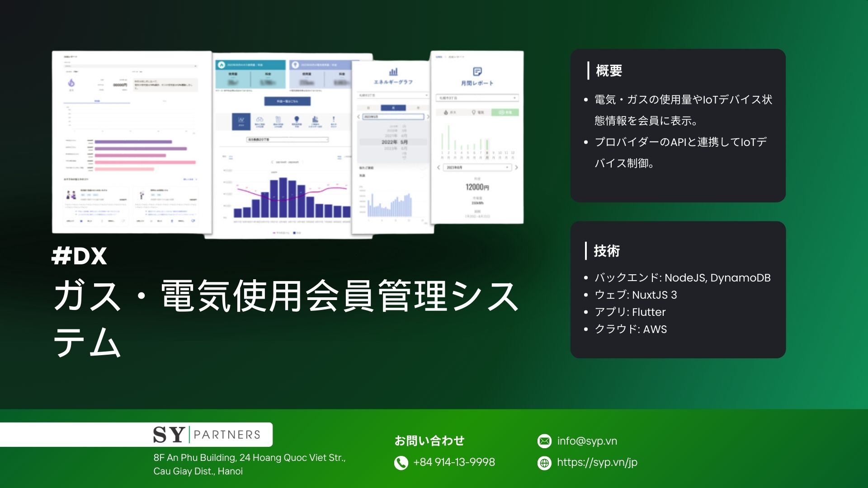Open https://syp.vn/jp website link

[x=597, y=460]
